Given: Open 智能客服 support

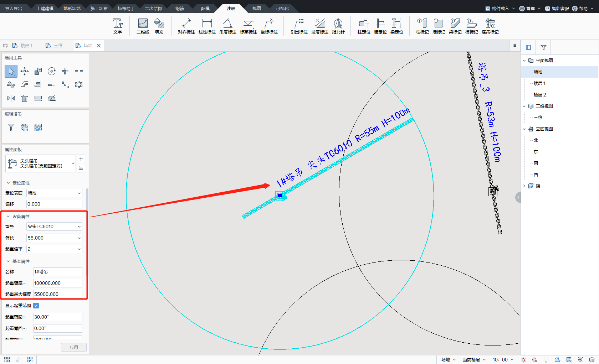Looking at the screenshot, I should click(557, 9).
